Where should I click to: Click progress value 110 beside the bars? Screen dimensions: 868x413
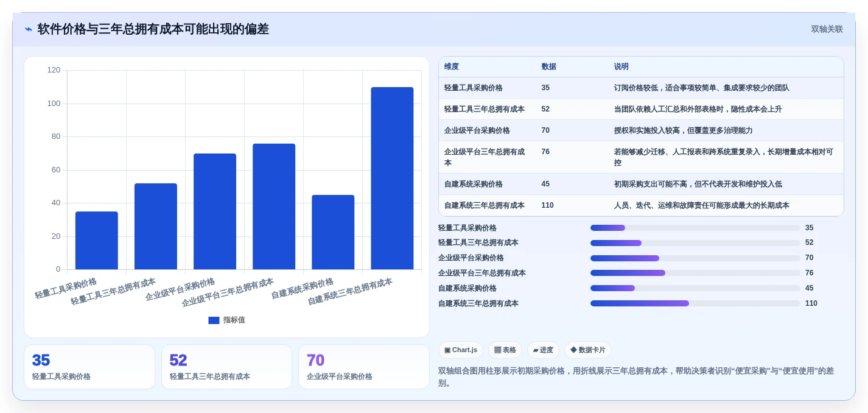click(811, 303)
